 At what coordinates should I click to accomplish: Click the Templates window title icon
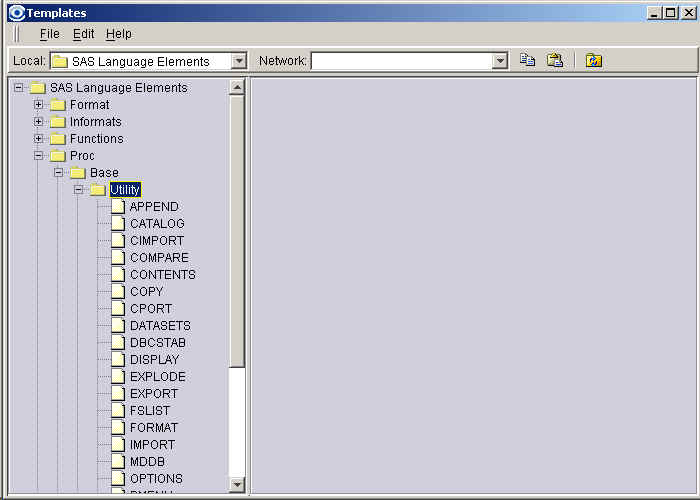[17, 13]
